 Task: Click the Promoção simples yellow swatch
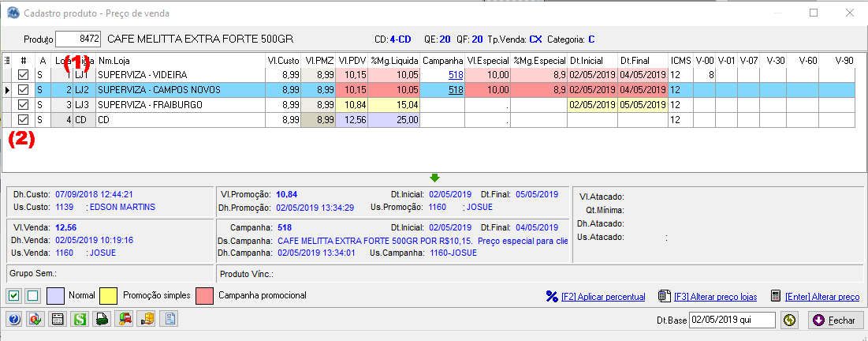click(109, 296)
